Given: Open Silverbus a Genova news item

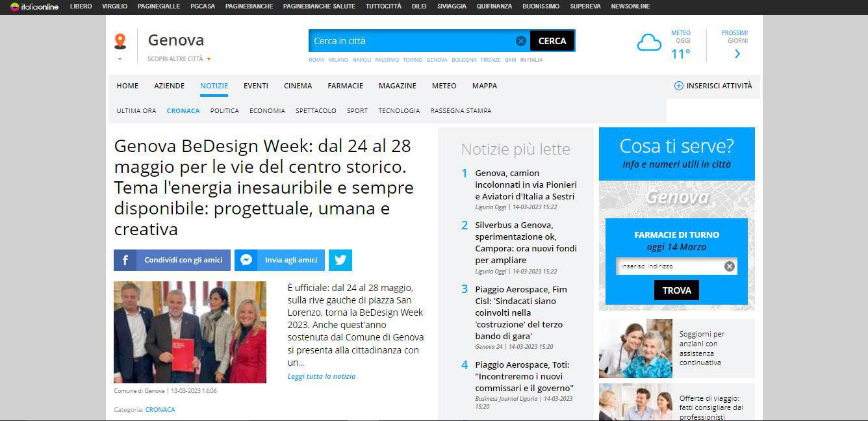Looking at the screenshot, I should pyautogui.click(x=526, y=242).
